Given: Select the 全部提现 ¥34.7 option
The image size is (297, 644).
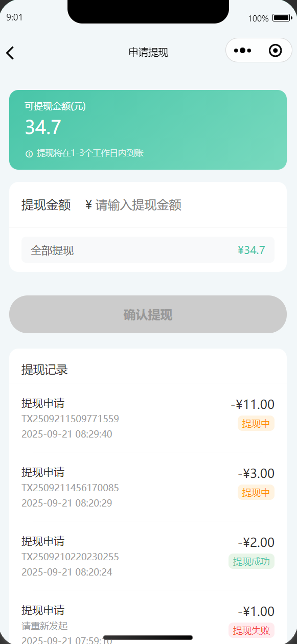Looking at the screenshot, I should [148, 250].
